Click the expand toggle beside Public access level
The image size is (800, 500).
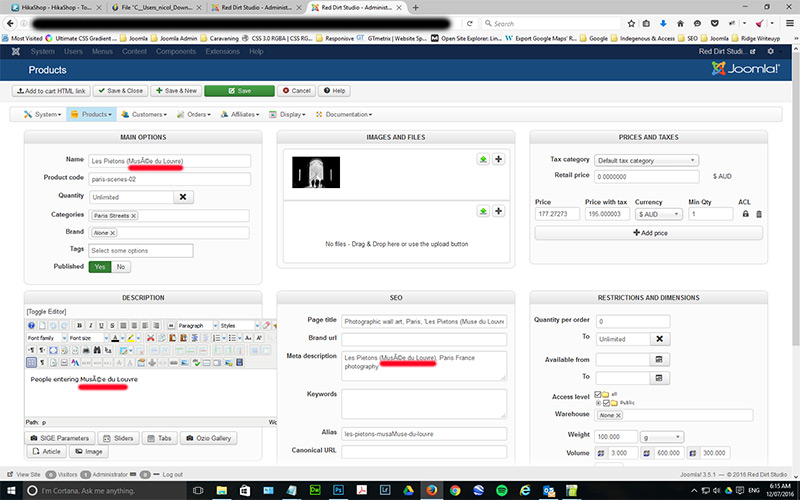coord(598,403)
